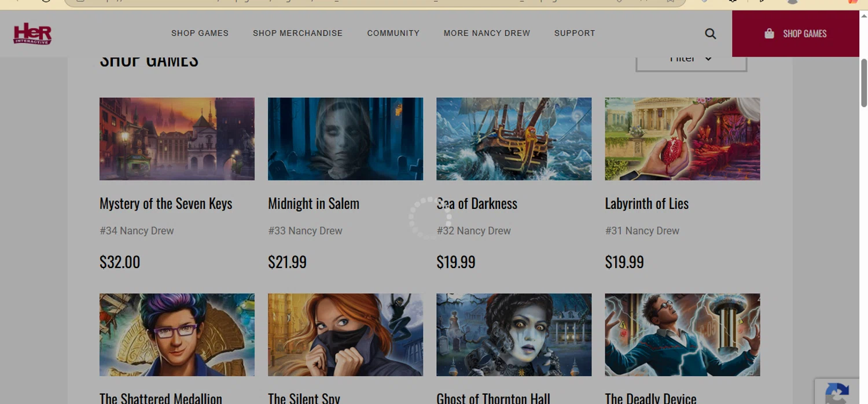Viewport: 868px width, 404px height.
Task: Open the Shop Merchandise menu
Action: click(297, 33)
